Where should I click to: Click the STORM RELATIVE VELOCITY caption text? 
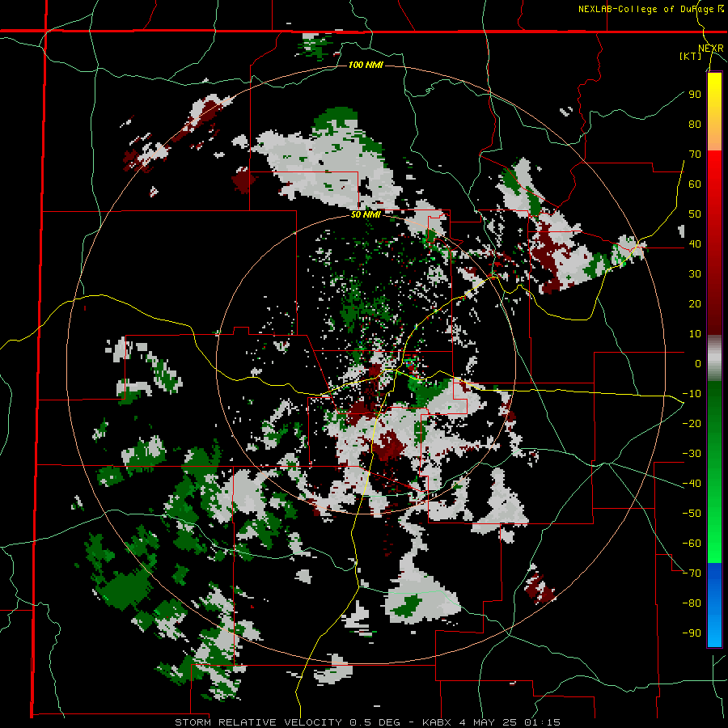(x=258, y=722)
